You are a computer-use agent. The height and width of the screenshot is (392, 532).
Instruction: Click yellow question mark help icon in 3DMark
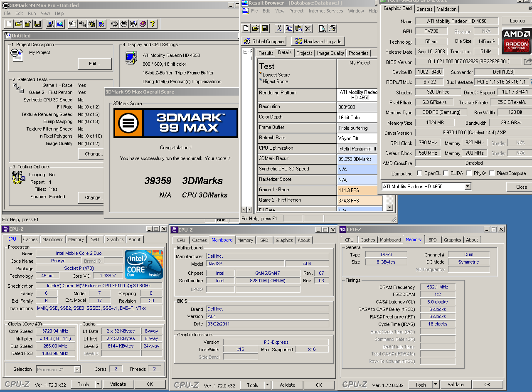[x=152, y=24]
